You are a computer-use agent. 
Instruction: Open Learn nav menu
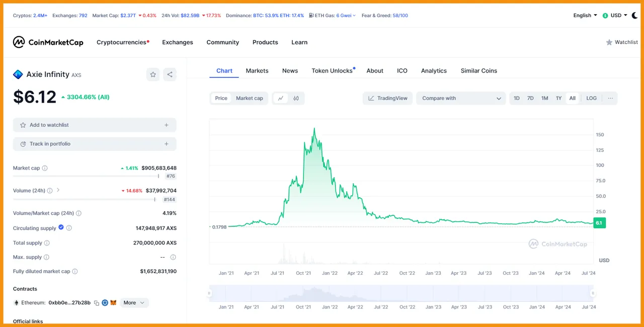[x=299, y=42]
